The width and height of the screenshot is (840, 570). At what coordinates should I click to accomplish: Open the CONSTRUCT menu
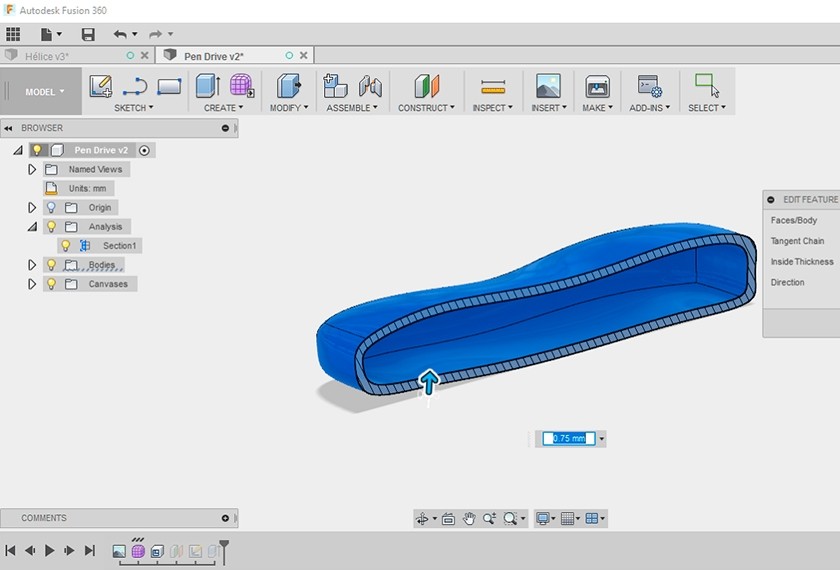(x=426, y=108)
